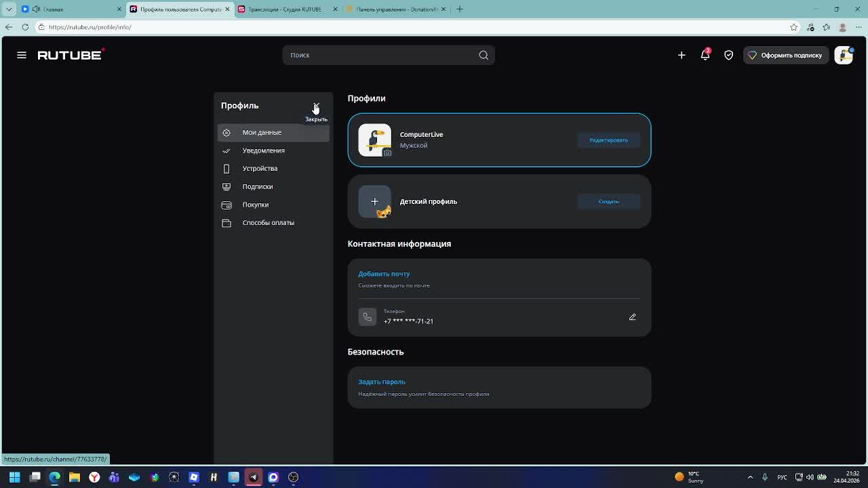Open Task View in taskbar

pyautogui.click(x=35, y=477)
